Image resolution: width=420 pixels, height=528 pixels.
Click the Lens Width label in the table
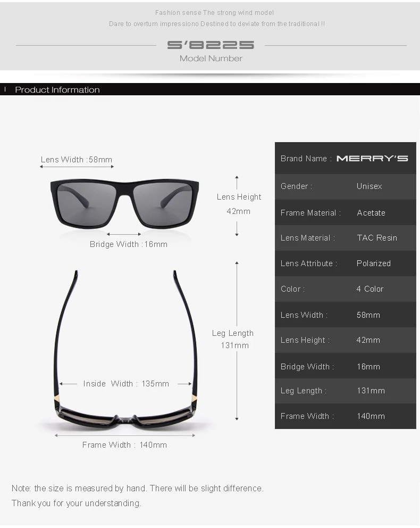304,315
